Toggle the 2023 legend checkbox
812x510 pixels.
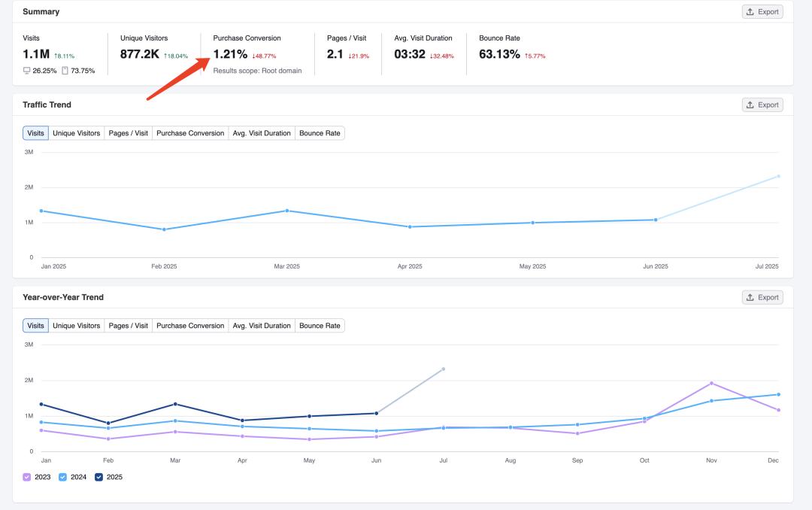27,477
